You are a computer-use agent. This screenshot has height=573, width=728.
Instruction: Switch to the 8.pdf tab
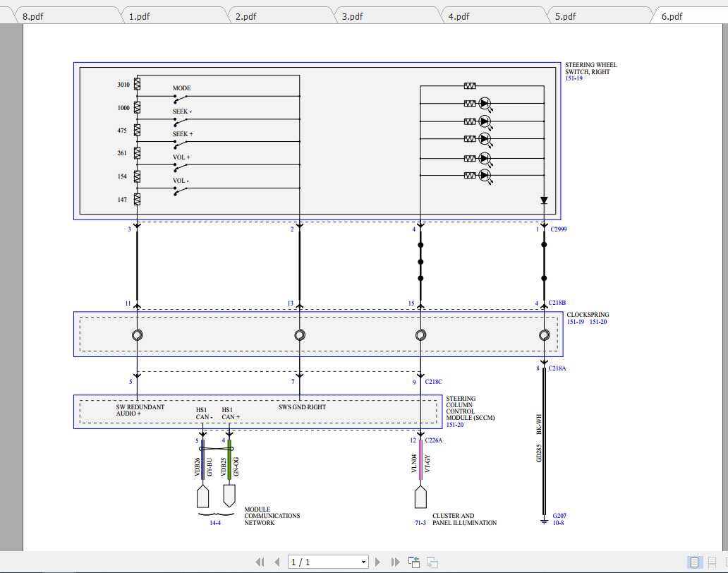click(33, 16)
